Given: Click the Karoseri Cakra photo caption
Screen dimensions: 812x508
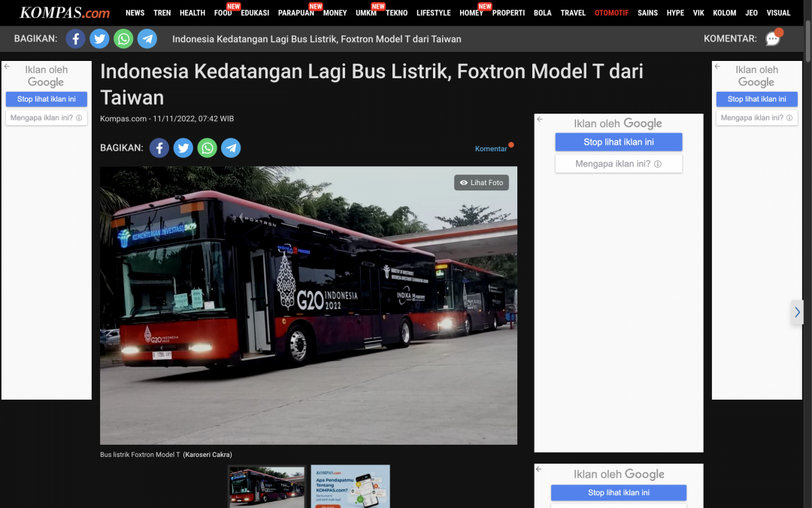Looking at the screenshot, I should tap(208, 455).
